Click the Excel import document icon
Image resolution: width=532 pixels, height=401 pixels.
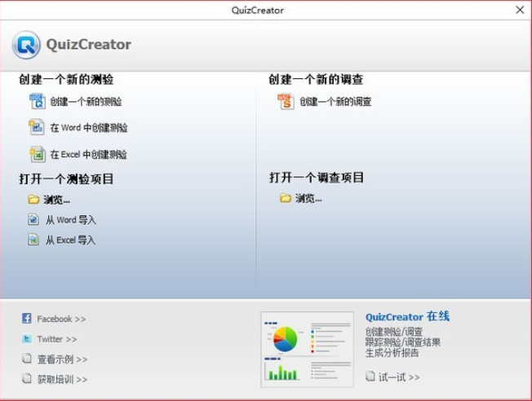[33, 240]
